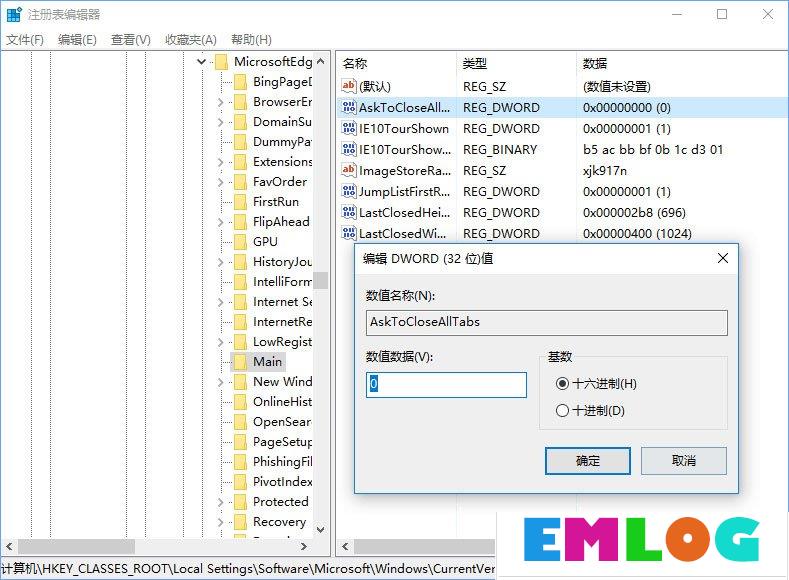
Task: Expand the BrowserEm tree node
Action: click(x=220, y=102)
